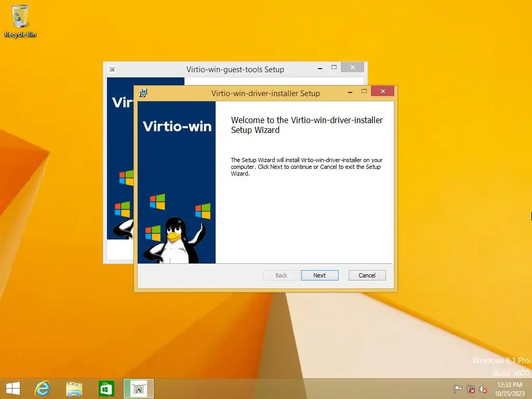532x399 pixels.
Task: Open Action Center flag in system tray
Action: (458, 389)
